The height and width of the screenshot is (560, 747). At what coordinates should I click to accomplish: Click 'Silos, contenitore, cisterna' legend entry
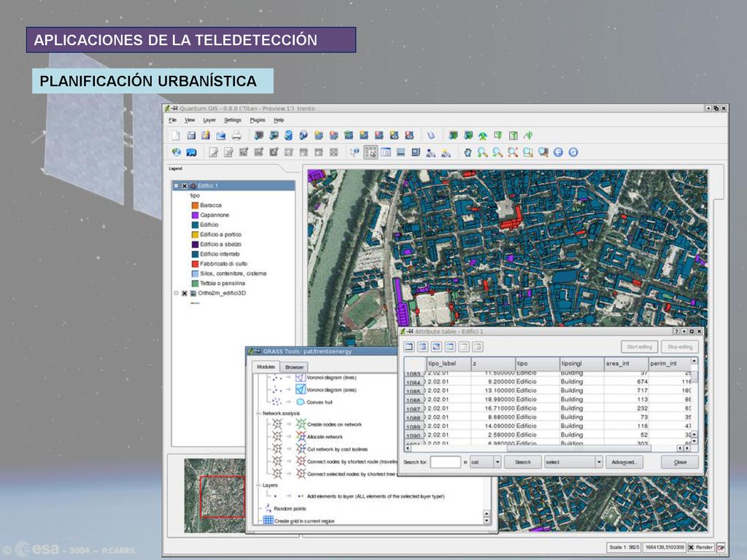point(233,274)
